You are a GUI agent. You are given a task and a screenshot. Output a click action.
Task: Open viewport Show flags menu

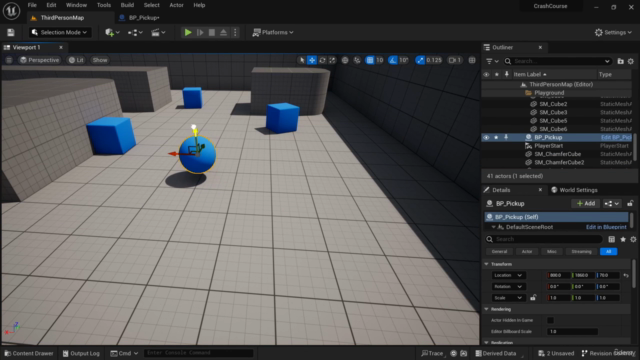(100, 60)
